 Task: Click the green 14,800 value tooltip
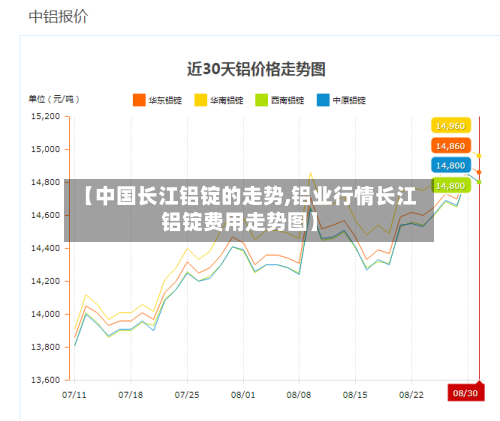[x=451, y=185]
